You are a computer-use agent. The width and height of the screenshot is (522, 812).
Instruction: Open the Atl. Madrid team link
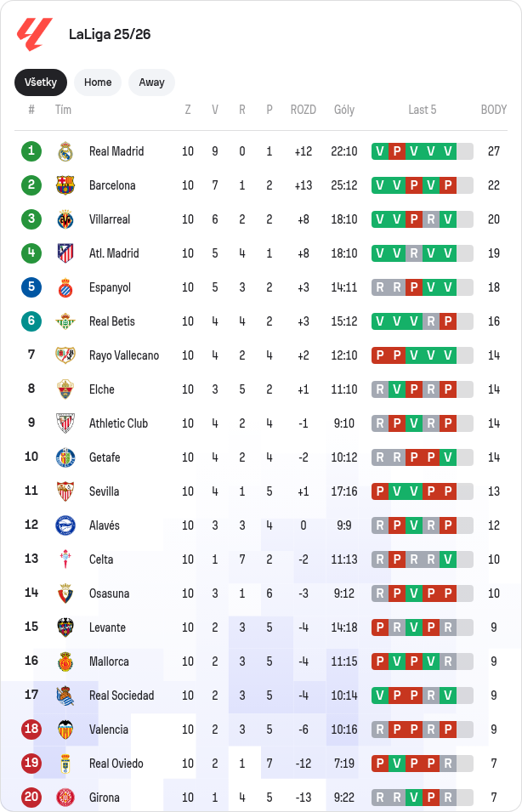tap(114, 253)
